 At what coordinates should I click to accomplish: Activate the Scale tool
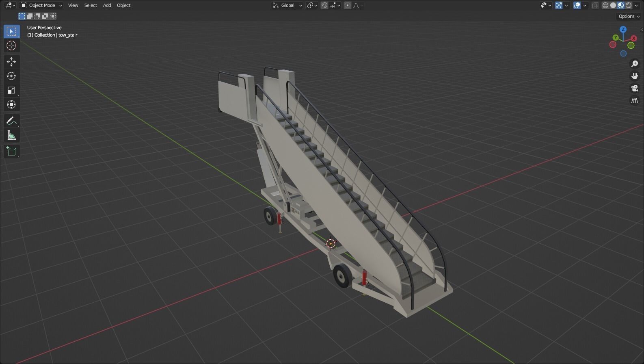pos(11,90)
